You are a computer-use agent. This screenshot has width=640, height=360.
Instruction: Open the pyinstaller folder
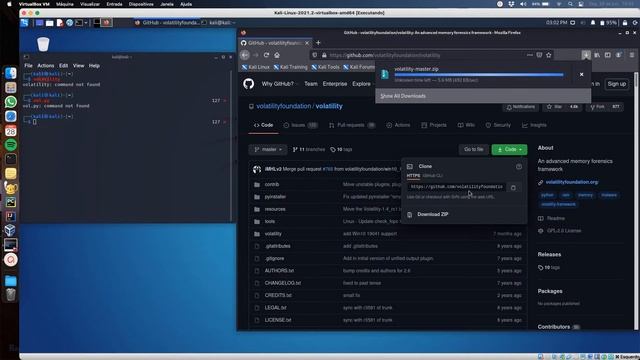click(275, 197)
